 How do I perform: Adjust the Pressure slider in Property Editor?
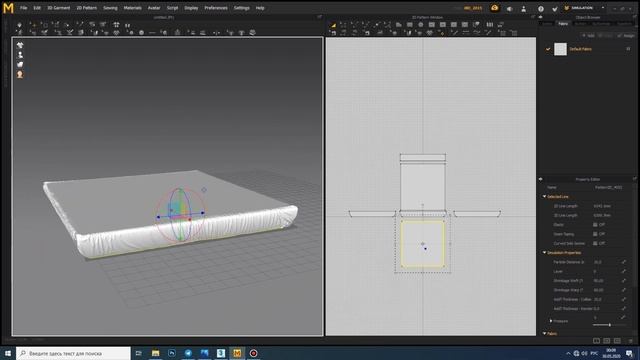[x=609, y=325]
